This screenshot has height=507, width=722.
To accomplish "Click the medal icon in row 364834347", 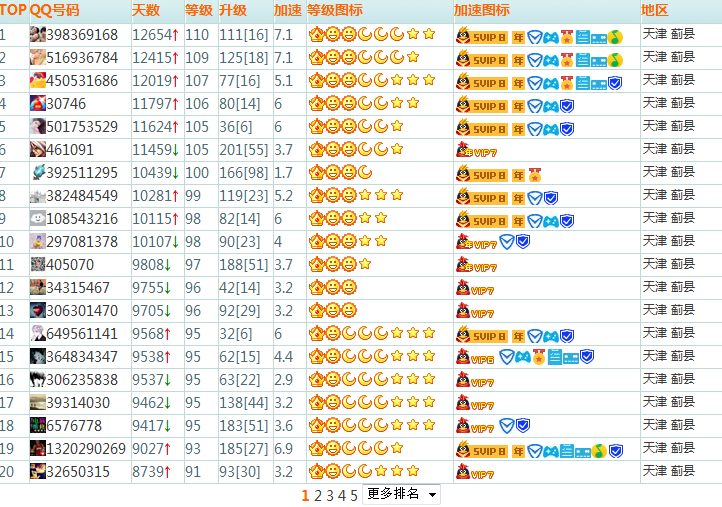I will [x=539, y=357].
